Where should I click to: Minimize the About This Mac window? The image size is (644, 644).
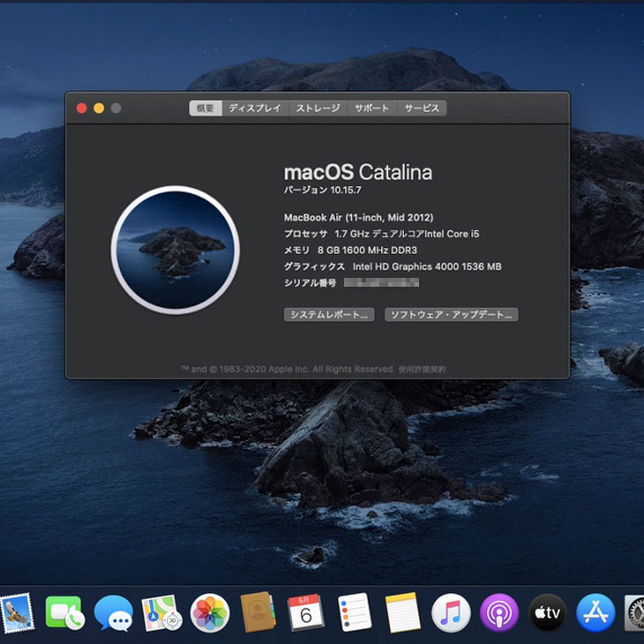[99, 108]
